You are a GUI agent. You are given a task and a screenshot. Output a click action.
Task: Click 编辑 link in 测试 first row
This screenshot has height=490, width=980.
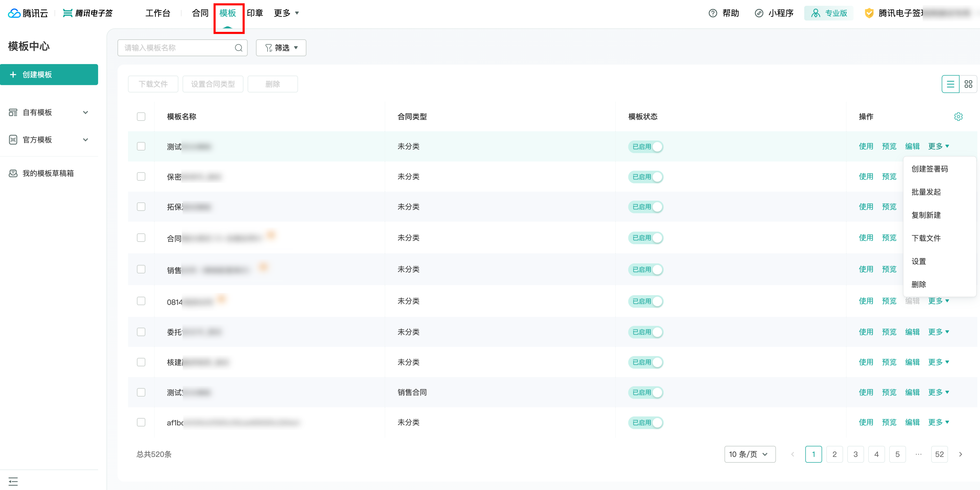[x=912, y=147]
